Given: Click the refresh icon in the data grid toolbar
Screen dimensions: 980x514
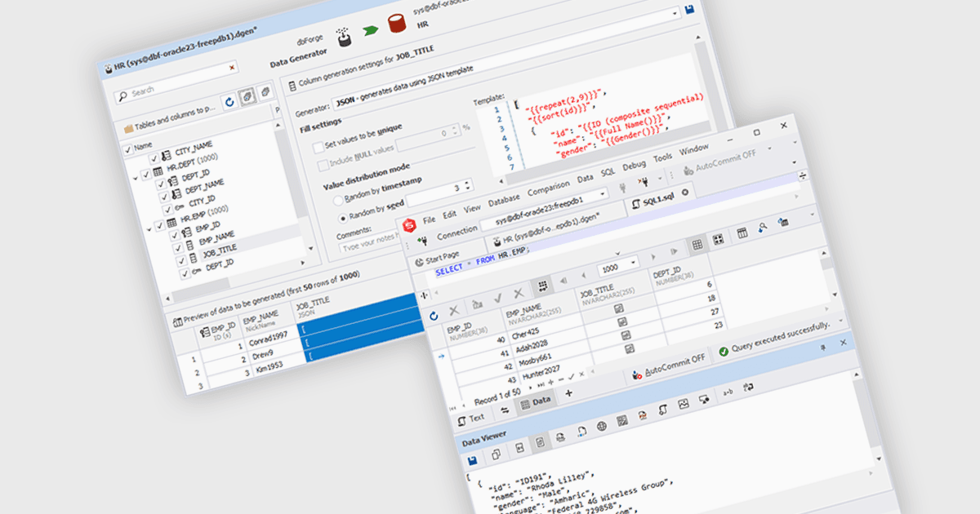Looking at the screenshot, I should 434,317.
